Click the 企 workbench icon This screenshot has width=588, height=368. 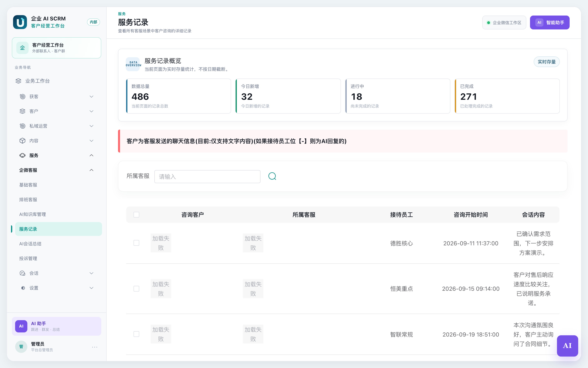click(22, 48)
